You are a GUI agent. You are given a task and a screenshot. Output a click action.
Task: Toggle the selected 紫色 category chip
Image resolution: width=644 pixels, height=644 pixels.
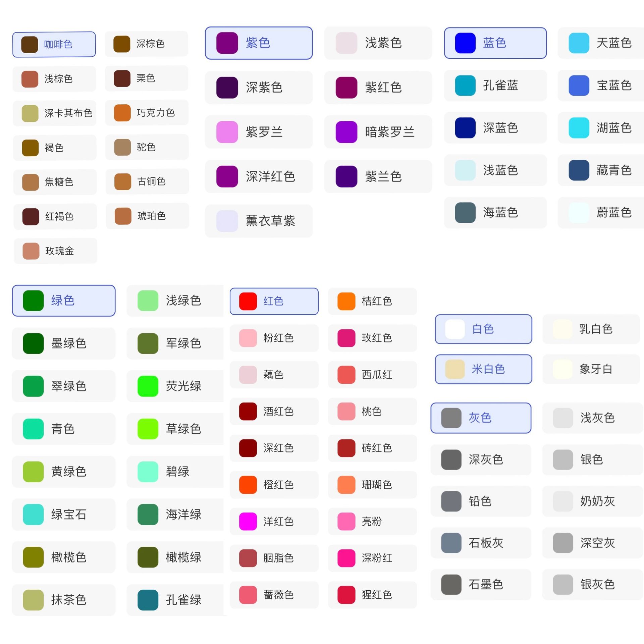pyautogui.click(x=259, y=43)
